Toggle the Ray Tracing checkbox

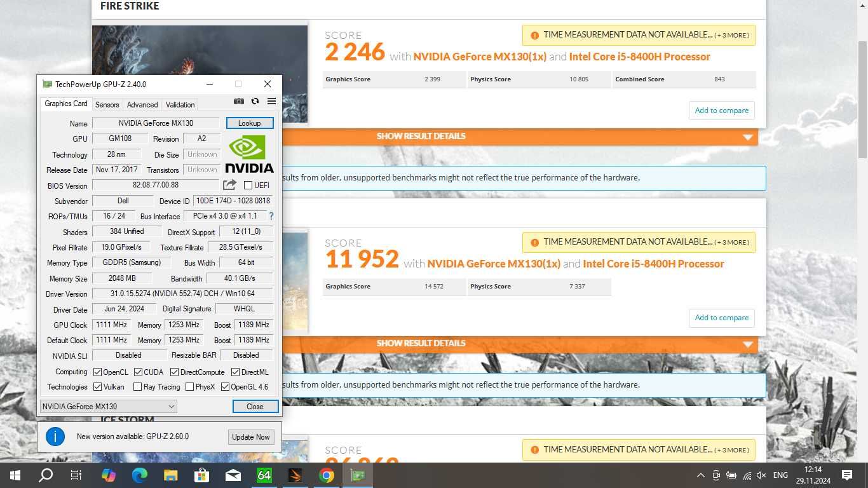(137, 386)
